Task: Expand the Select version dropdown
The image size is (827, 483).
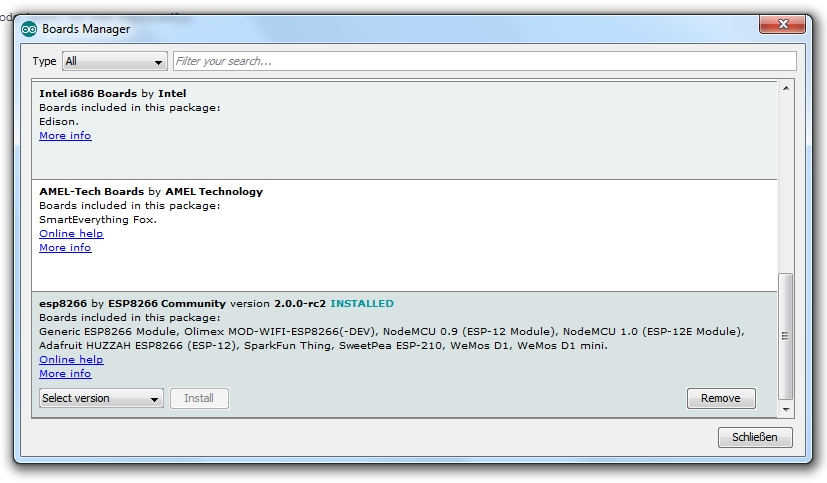Action: pyautogui.click(x=101, y=398)
